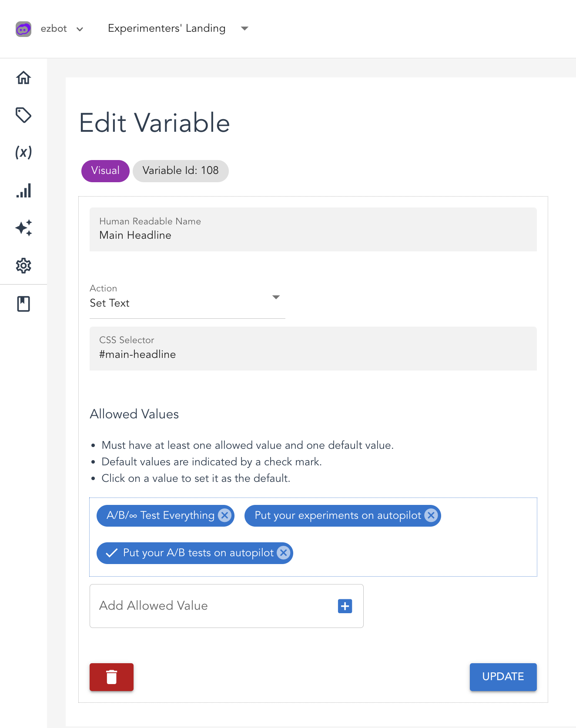Open the docs bookmark book icon
The image size is (576, 728).
(x=23, y=304)
